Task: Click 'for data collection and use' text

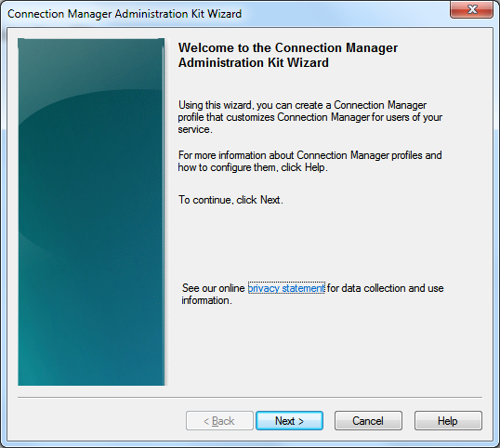Action: pyautogui.click(x=385, y=288)
